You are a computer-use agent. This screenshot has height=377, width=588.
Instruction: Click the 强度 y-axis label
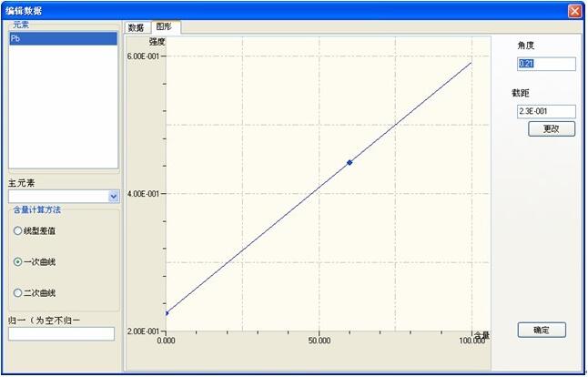coord(157,42)
